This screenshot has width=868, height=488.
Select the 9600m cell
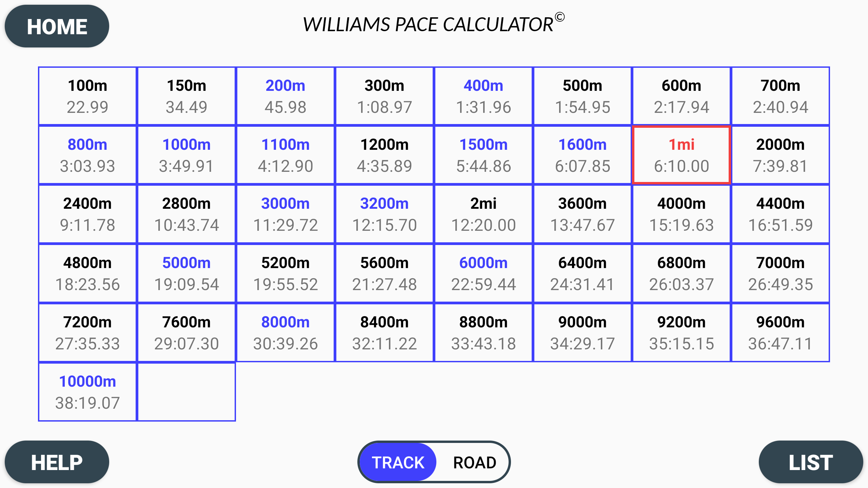781,332
